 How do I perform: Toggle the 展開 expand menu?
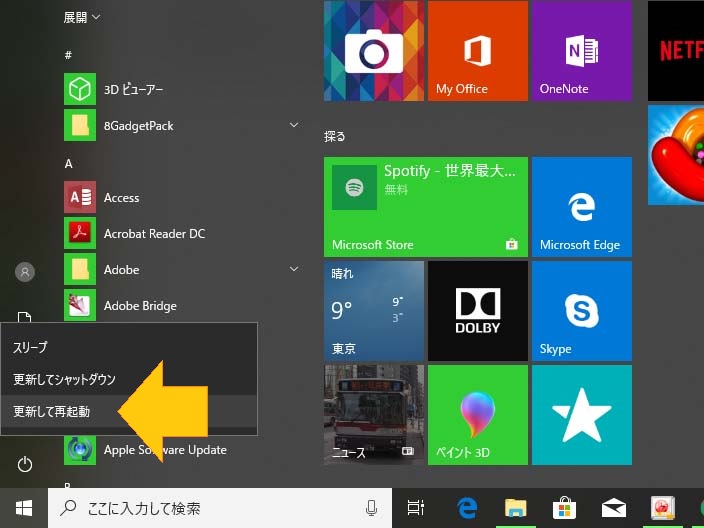point(82,18)
